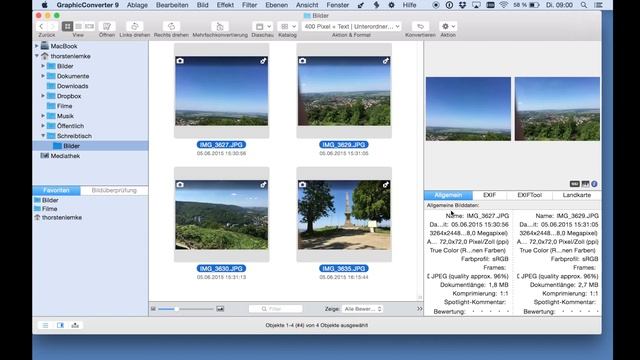The image size is (640, 360).
Task: Click the histogram icon under the preview
Action: (585, 184)
